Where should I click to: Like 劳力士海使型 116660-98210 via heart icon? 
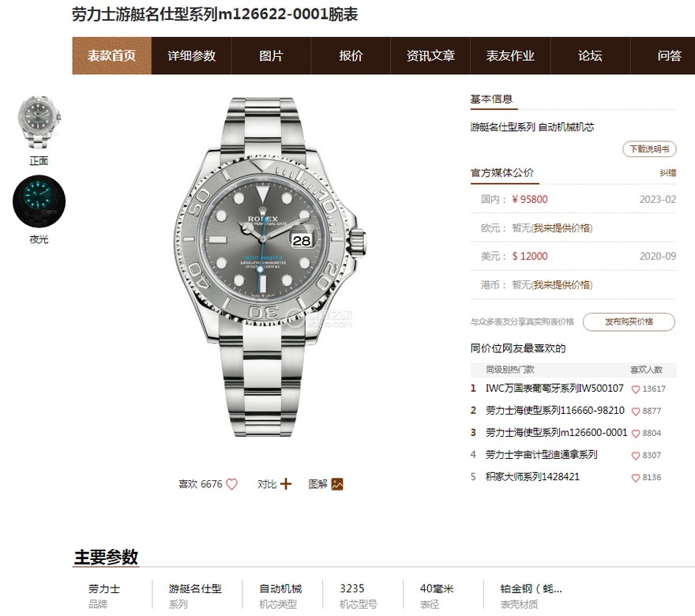pos(635,411)
